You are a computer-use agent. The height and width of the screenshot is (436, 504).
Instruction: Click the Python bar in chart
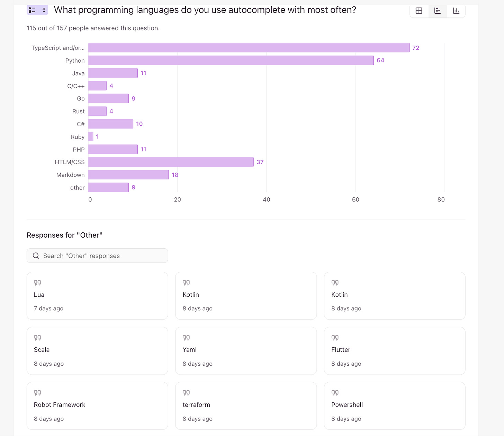[x=231, y=61]
